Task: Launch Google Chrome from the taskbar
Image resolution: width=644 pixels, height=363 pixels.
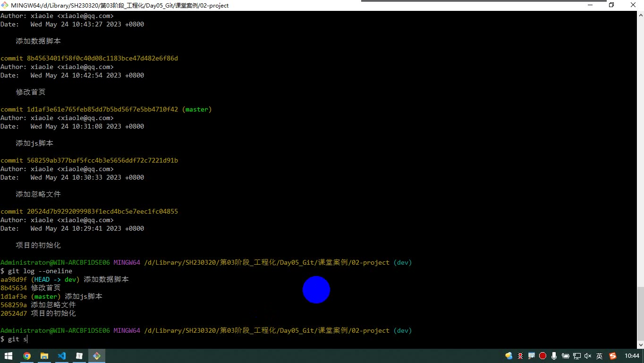Action: click(27, 356)
